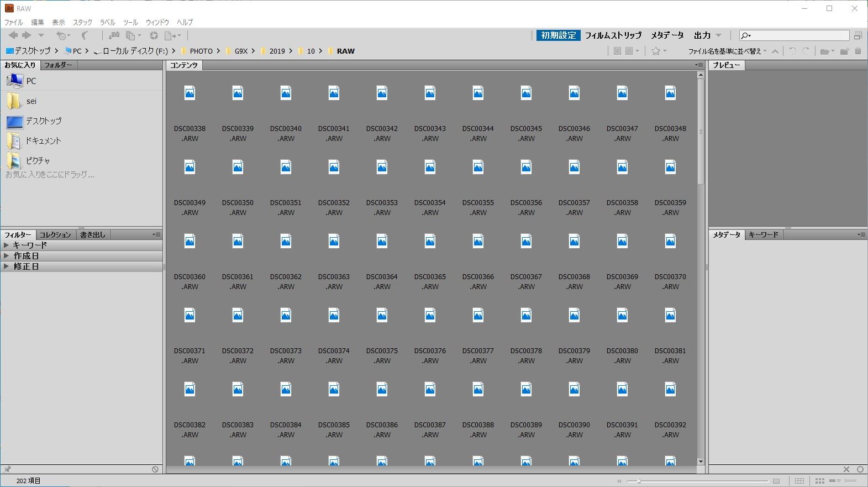Screen dimensions: 868x487
Task: Toggle lock thumbnail grid icon
Action: pos(799,481)
